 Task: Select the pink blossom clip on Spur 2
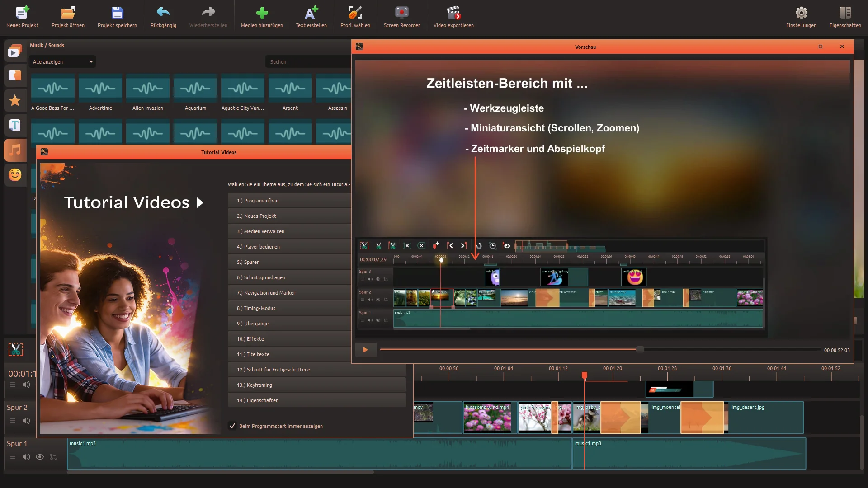tap(535, 418)
